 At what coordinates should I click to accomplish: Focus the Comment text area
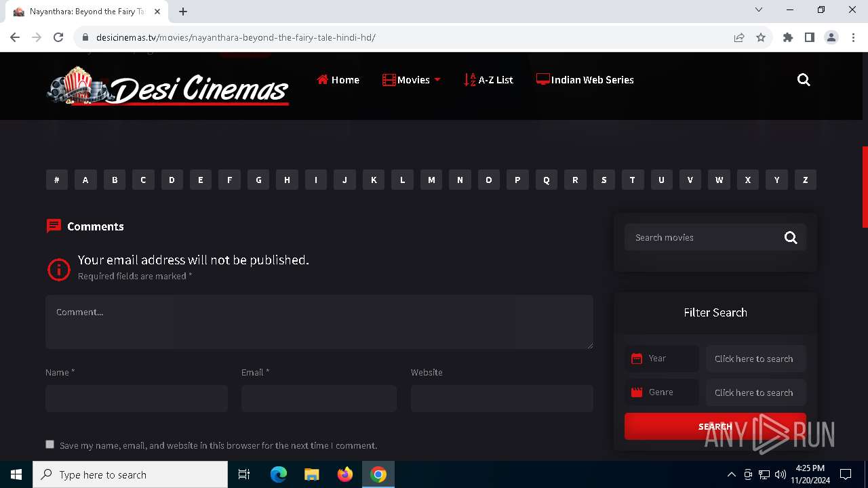coord(319,322)
